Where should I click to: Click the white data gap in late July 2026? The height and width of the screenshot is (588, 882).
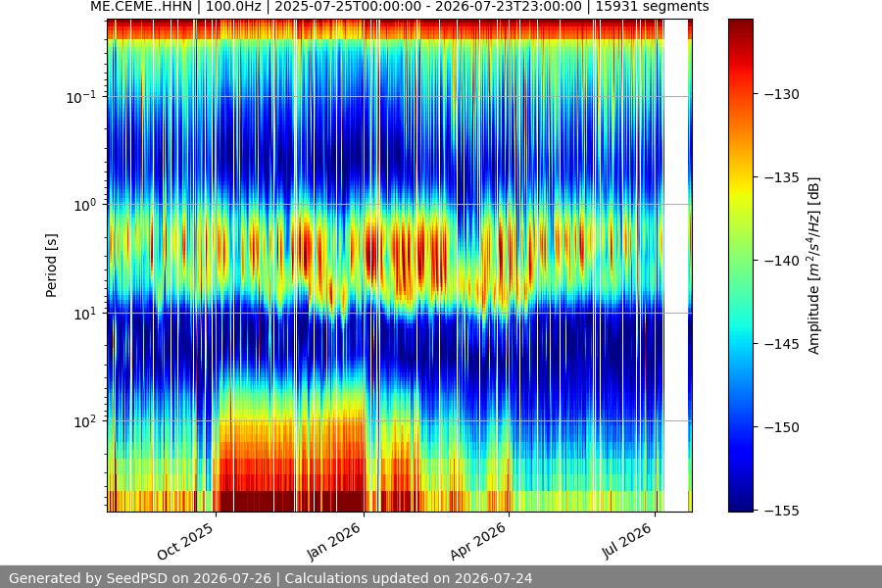tap(676, 266)
